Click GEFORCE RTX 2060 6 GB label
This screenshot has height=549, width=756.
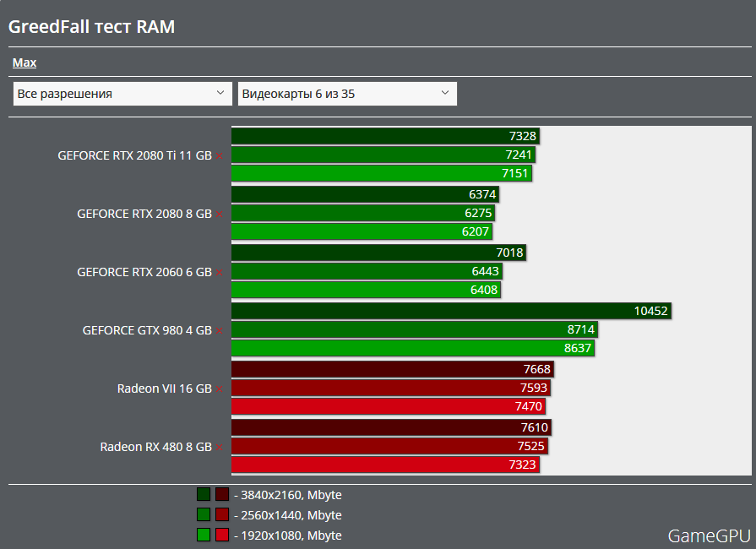point(144,272)
